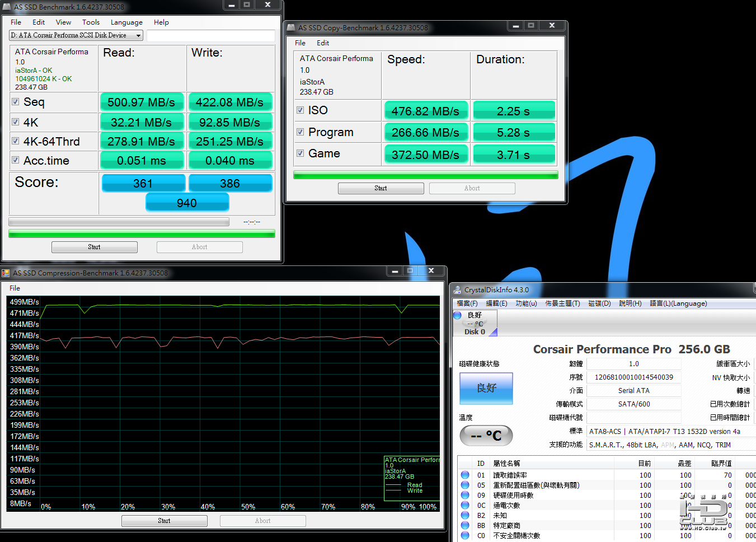Click the Compression-Benchmark window title icon

click(x=6, y=273)
